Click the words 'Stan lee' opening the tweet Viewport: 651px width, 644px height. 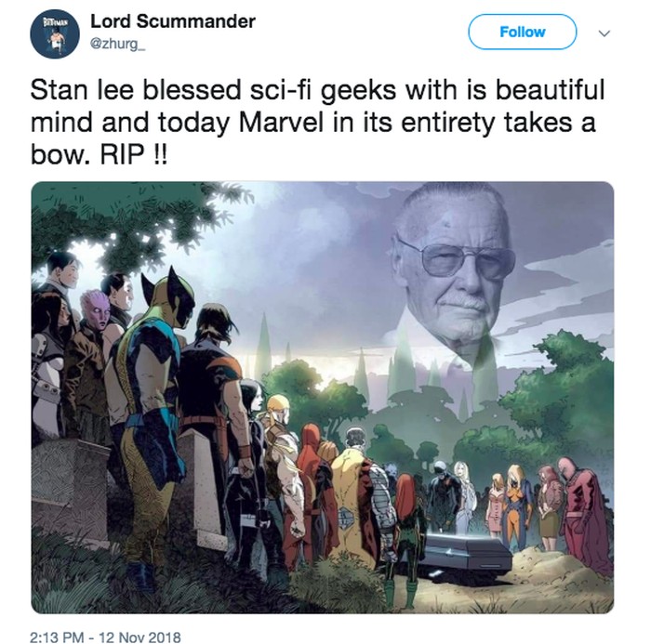click(82, 89)
